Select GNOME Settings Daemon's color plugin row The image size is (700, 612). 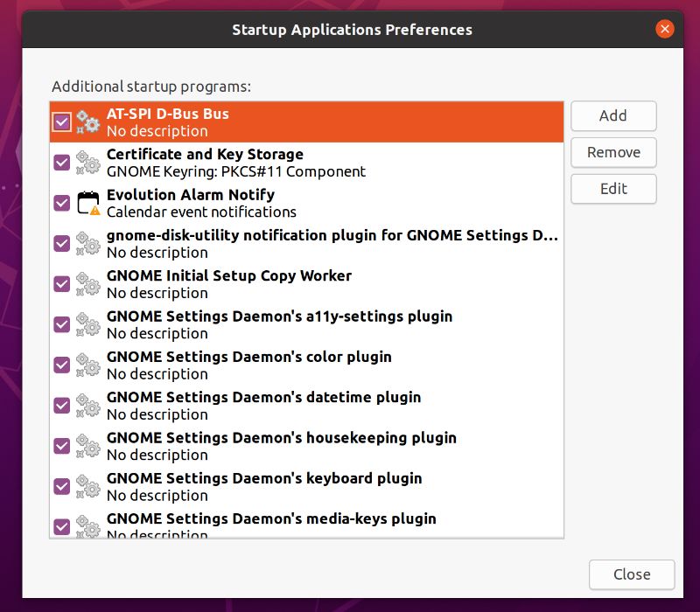click(306, 365)
